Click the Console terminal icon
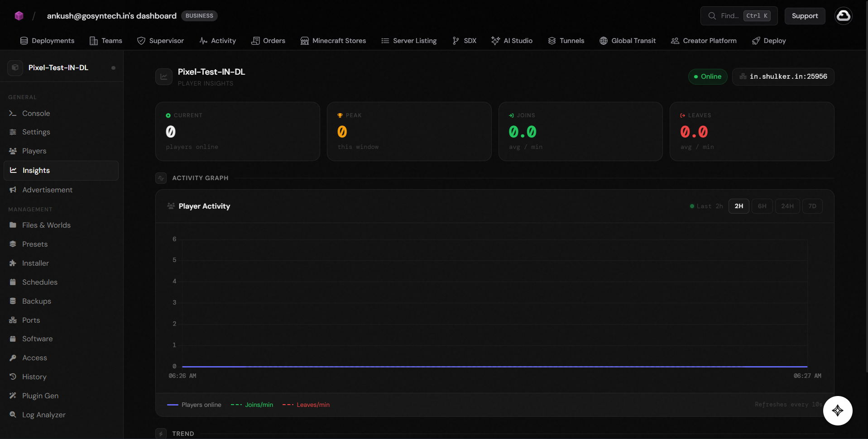The image size is (868, 439). 13,113
